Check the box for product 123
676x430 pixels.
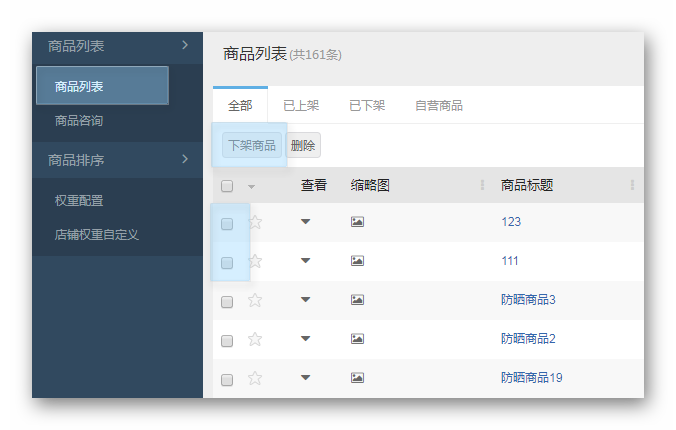click(x=227, y=224)
